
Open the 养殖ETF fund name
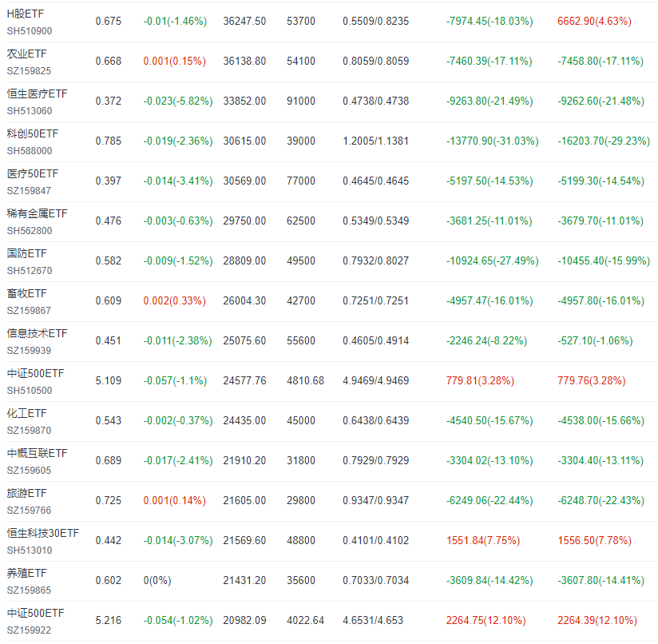coord(27,573)
